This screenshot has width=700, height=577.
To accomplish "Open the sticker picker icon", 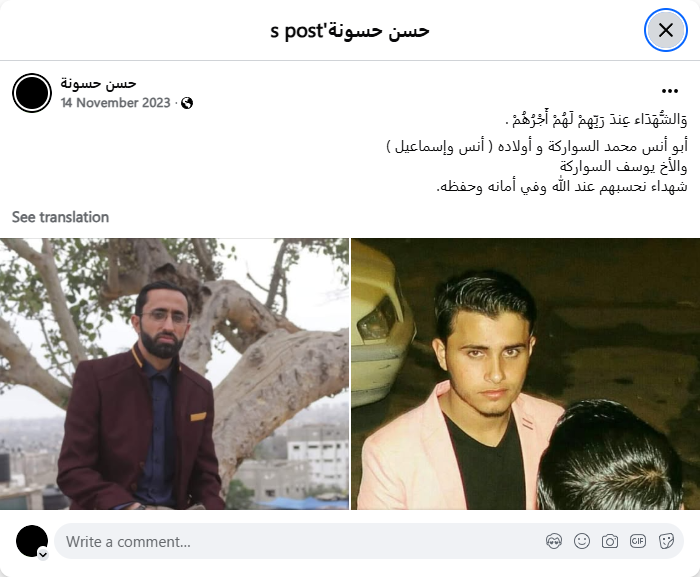I will coord(666,541).
